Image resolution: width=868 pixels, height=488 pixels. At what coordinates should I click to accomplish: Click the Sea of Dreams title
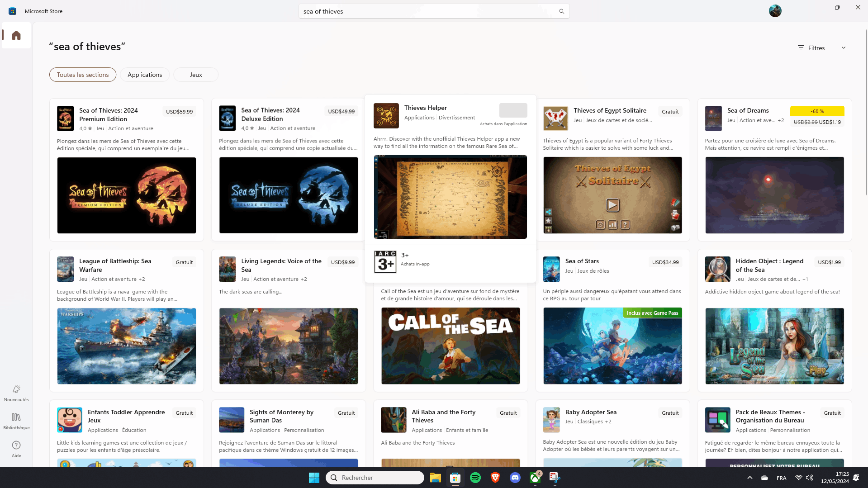pos(748,110)
